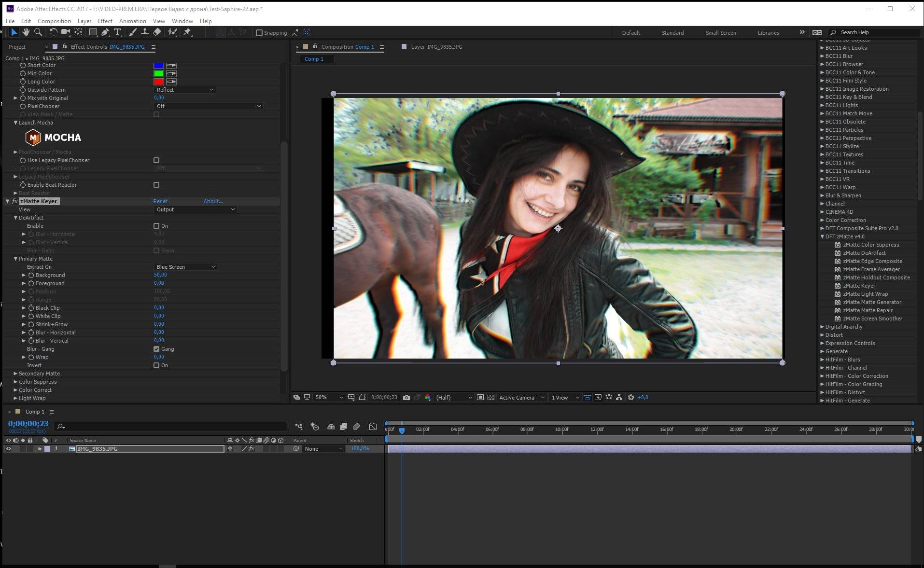This screenshot has height=568, width=924.
Task: Hide IMG_9835.JPG layer with eye toggle
Action: [x=8, y=449]
